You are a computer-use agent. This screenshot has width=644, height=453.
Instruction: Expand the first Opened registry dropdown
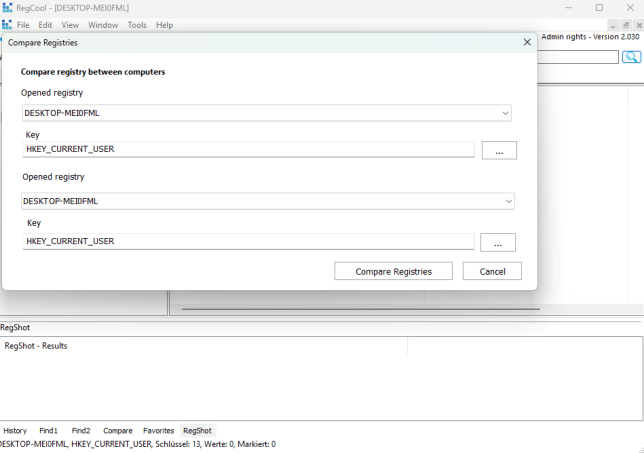tap(506, 113)
